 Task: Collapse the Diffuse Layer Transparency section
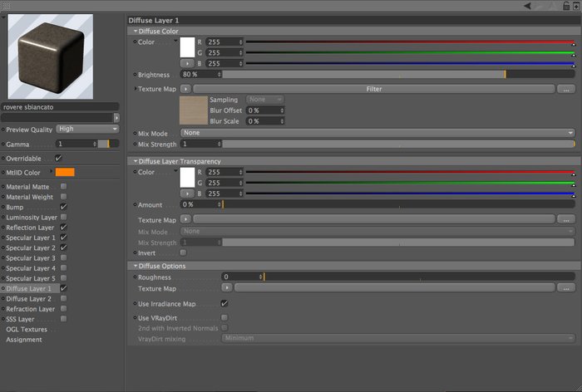[136, 161]
